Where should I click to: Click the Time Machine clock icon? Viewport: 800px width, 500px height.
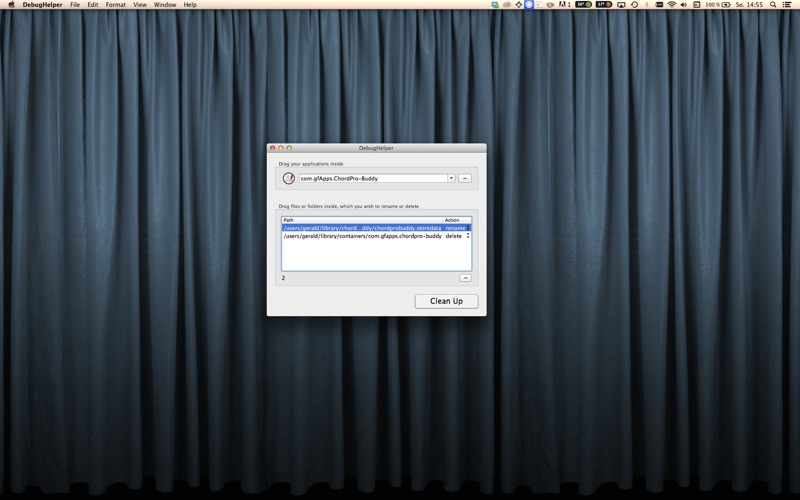[634, 5]
